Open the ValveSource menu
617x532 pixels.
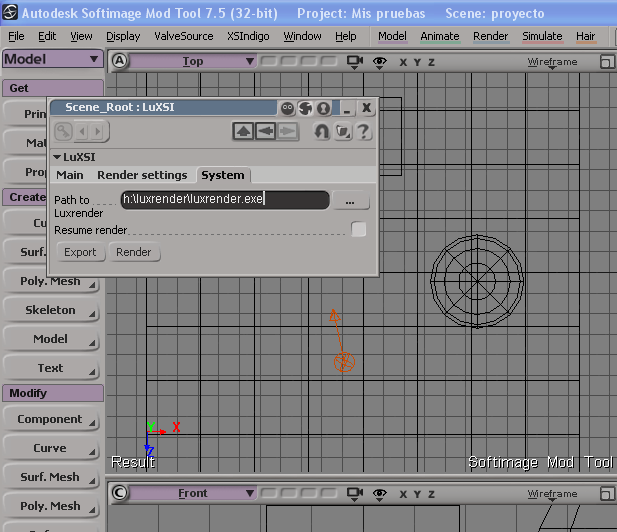pyautogui.click(x=184, y=36)
